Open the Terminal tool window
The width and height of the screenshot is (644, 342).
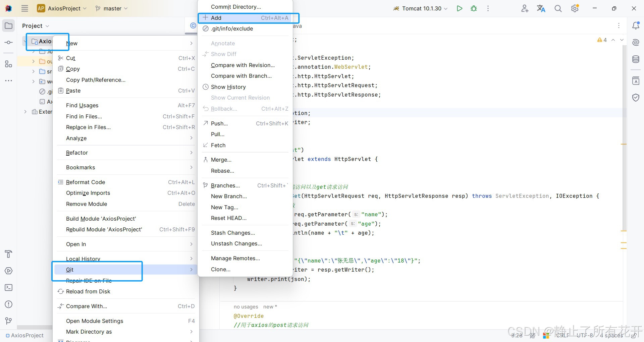click(9, 288)
